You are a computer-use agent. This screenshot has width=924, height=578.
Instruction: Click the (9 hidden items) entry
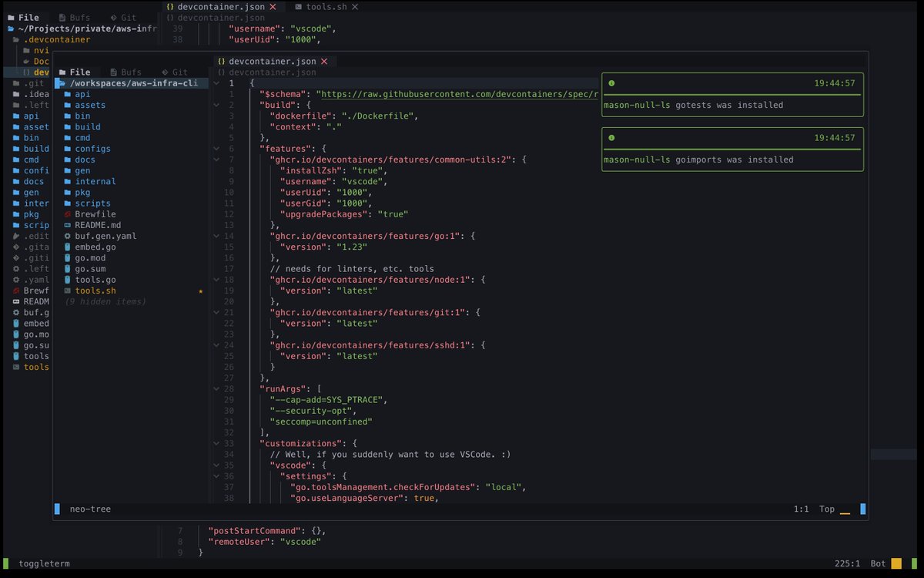[105, 302]
